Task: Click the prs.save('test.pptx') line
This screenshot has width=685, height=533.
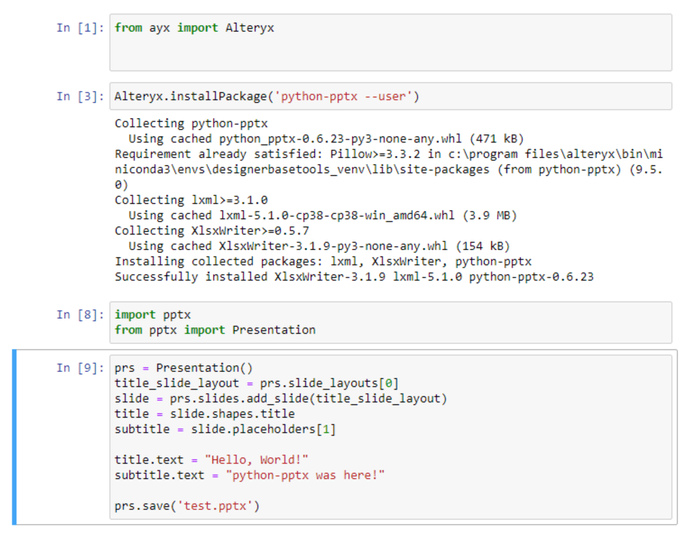Action: pos(187,506)
